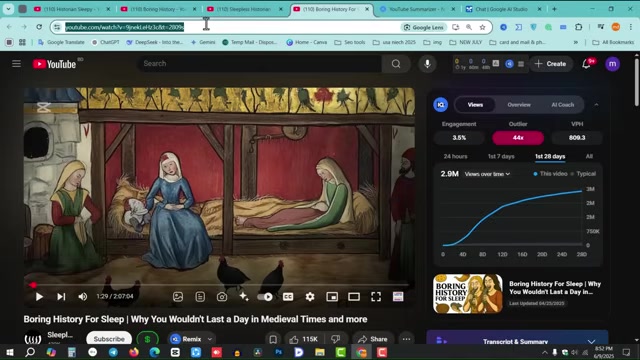The height and width of the screenshot is (360, 640).
Task: Click the Share button
Action: (373, 339)
